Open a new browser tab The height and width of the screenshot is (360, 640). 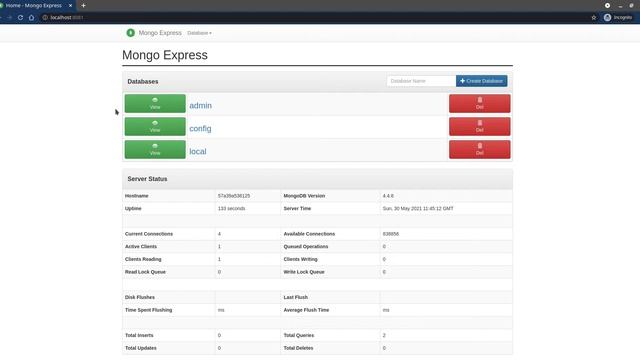(83, 6)
